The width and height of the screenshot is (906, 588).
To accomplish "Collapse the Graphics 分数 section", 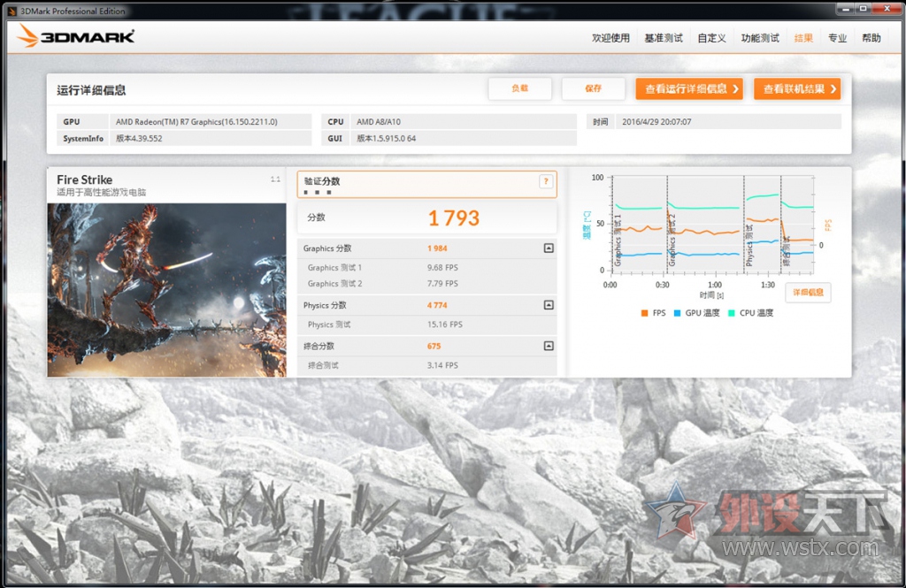I will 549,248.
